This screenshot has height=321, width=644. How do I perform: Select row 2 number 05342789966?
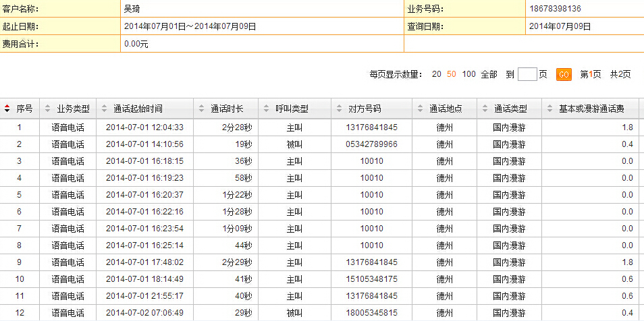point(371,144)
